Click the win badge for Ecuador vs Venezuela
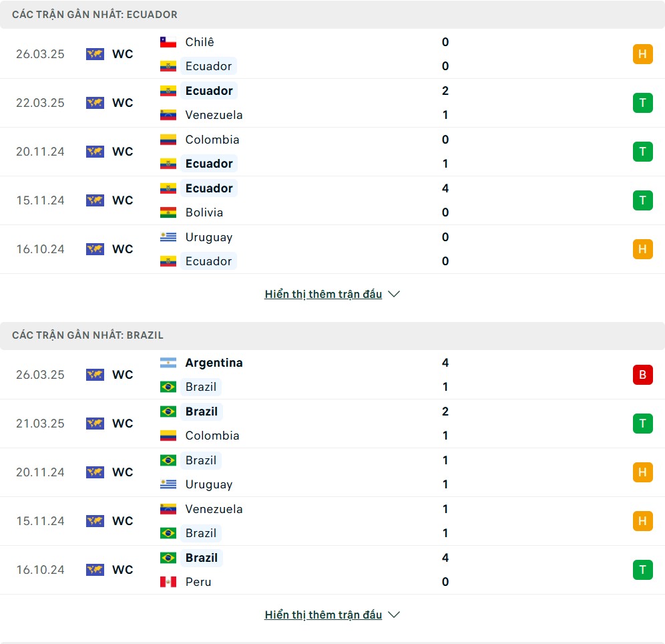This screenshot has width=665, height=644. coord(642,103)
